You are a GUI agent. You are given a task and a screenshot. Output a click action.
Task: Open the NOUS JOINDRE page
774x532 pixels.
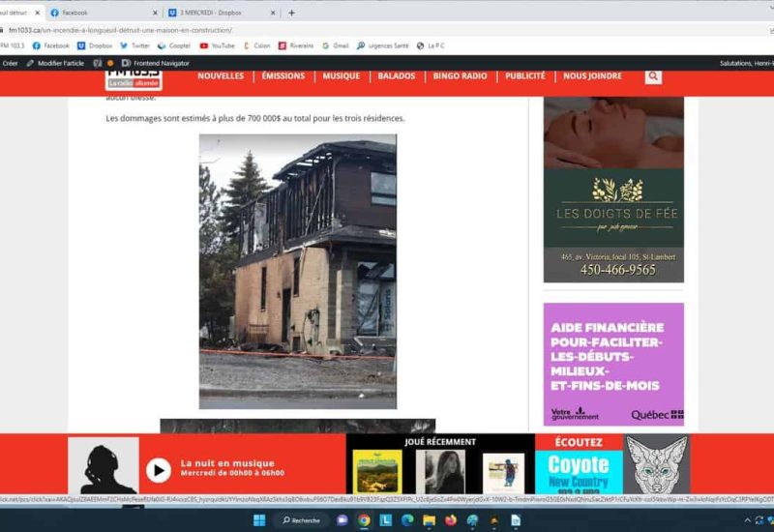pos(592,76)
